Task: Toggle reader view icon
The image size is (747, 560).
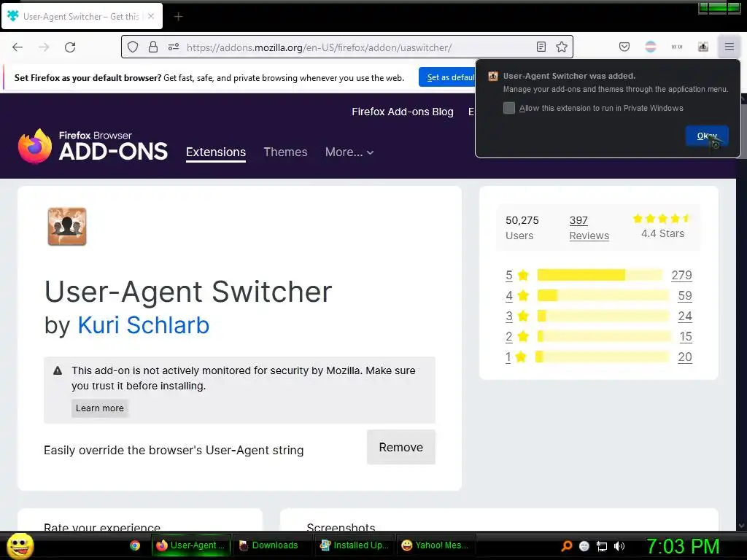Action: (541, 47)
